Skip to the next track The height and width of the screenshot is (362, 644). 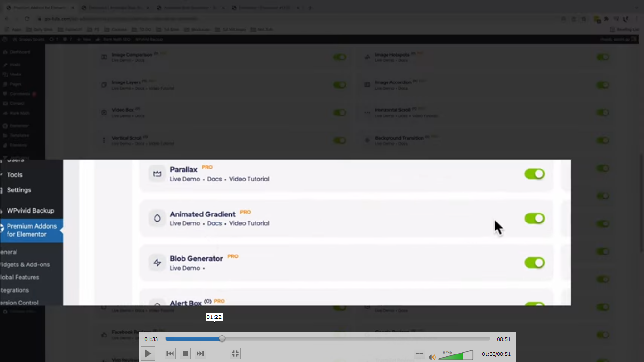click(200, 354)
